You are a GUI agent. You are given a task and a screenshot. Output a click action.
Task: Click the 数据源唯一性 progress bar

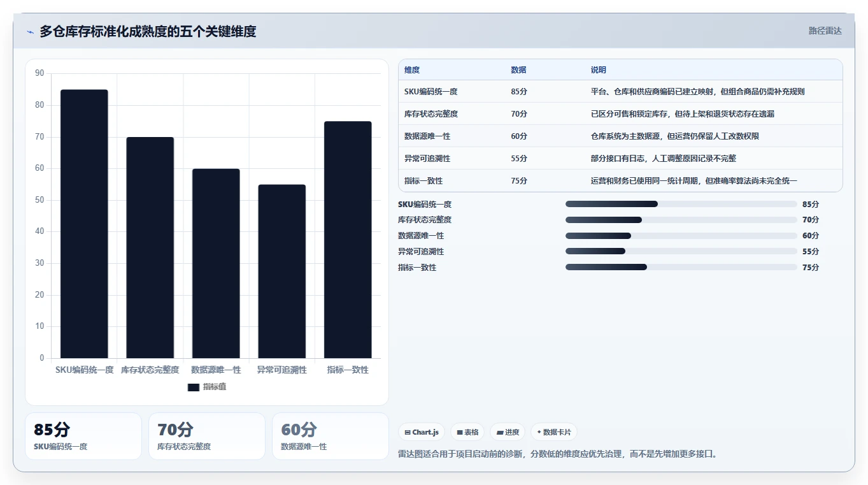click(x=681, y=236)
